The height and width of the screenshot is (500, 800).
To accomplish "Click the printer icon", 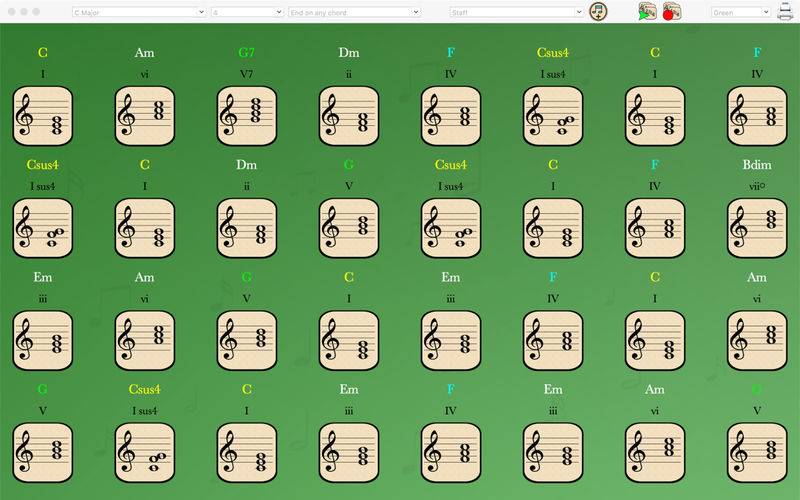I will 785,11.
